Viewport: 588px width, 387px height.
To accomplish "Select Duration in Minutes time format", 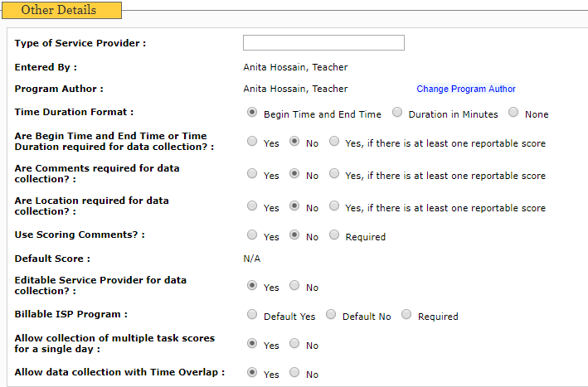I will point(397,112).
